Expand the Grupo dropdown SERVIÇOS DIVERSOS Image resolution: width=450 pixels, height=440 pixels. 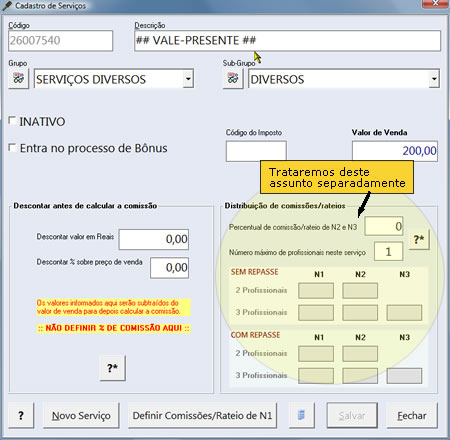click(x=188, y=79)
